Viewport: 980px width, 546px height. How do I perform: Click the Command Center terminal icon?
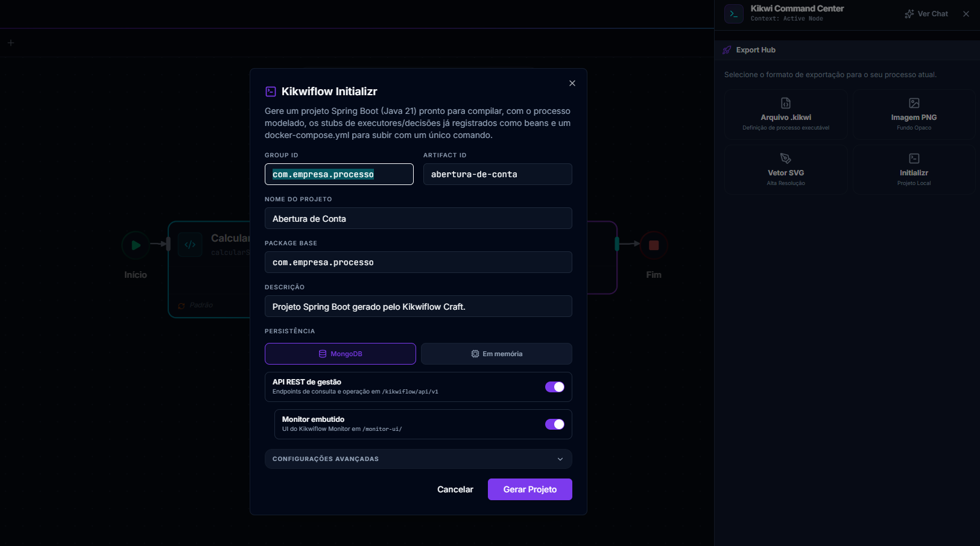click(x=734, y=14)
